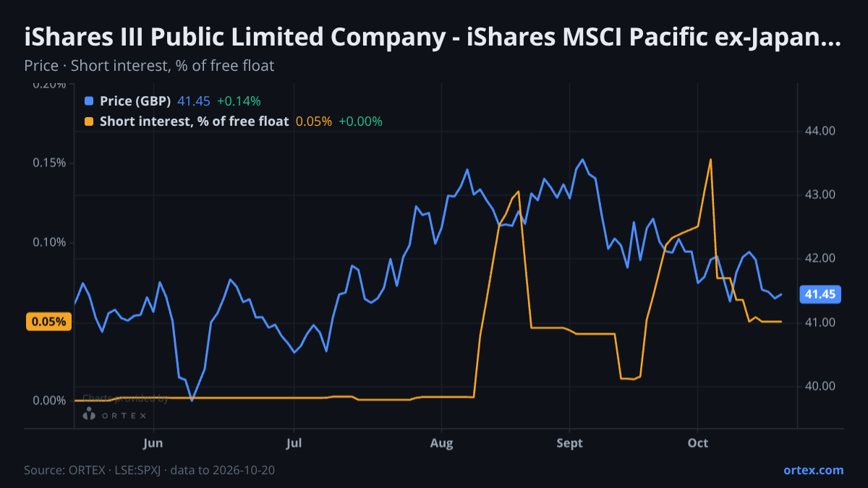This screenshot has width=868, height=488.
Task: Click the +0.00% short interest change
Action: (360, 121)
